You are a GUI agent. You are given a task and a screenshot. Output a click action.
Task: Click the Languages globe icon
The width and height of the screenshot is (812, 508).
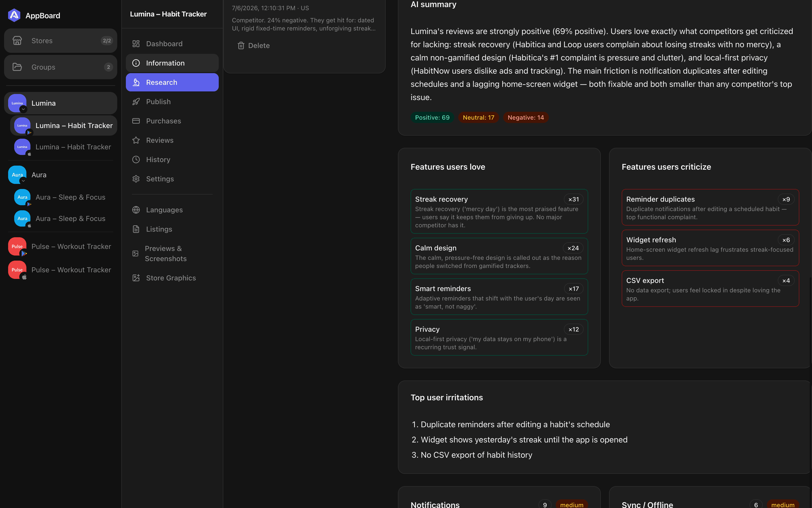[136, 210]
